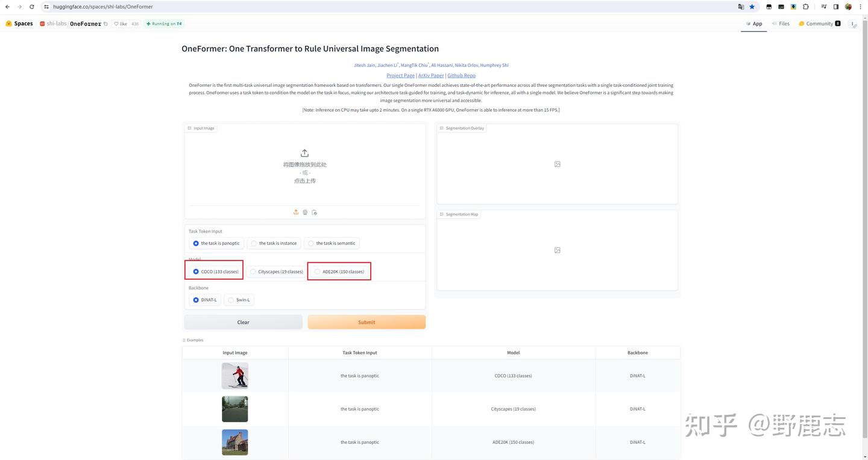Screen dimensions: 868x460
Task: Open site info icon beside the URL
Action: [46, 7]
